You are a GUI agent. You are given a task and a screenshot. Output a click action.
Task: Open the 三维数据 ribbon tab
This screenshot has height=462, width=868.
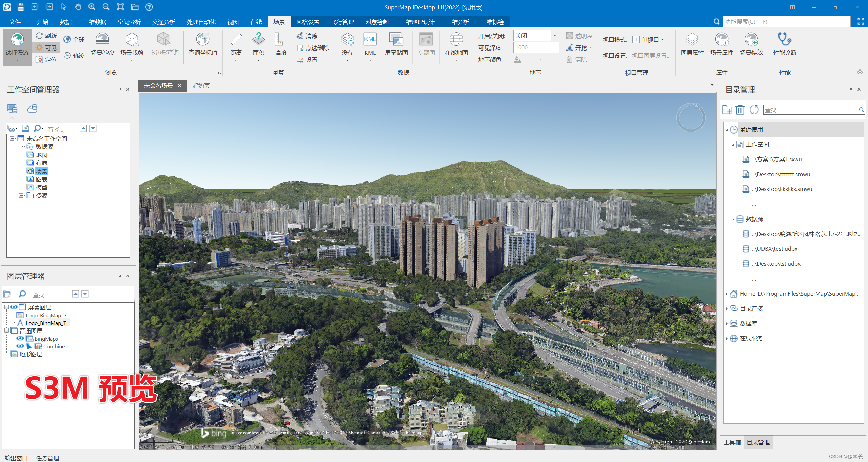click(95, 22)
